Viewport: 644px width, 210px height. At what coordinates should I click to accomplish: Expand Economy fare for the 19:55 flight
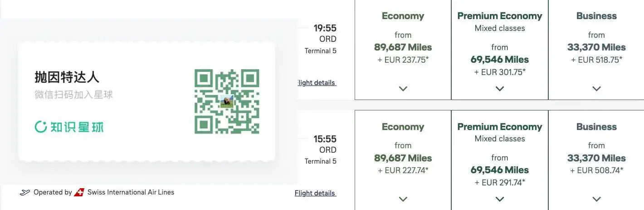(403, 89)
